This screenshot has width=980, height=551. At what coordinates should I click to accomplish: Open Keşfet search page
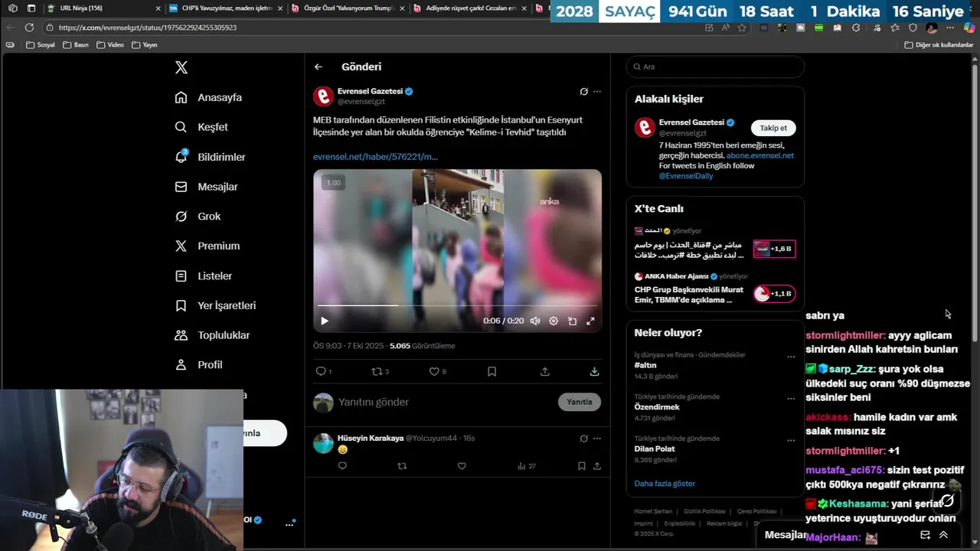(x=201, y=127)
